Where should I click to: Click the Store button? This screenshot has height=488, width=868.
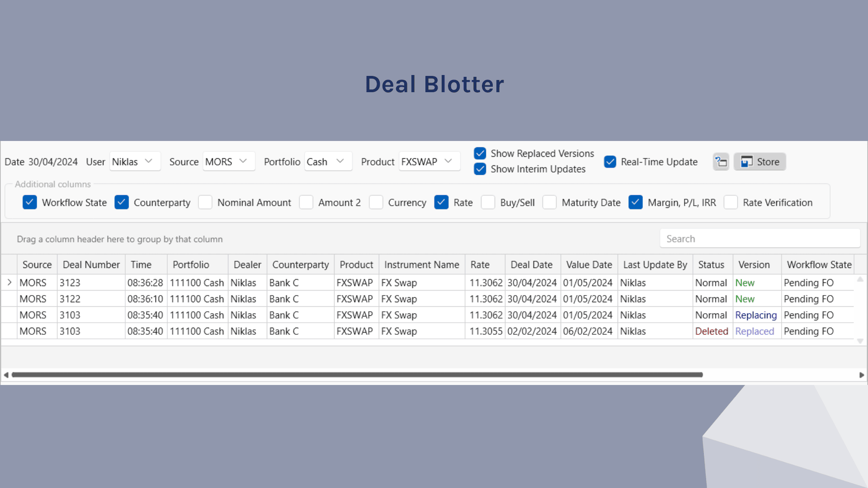pyautogui.click(x=760, y=162)
